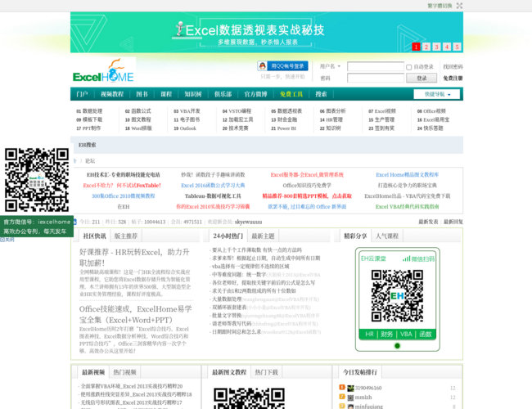Click 繁字體切換 at the top
The height and width of the screenshot is (409, 532).
pyautogui.click(x=440, y=6)
